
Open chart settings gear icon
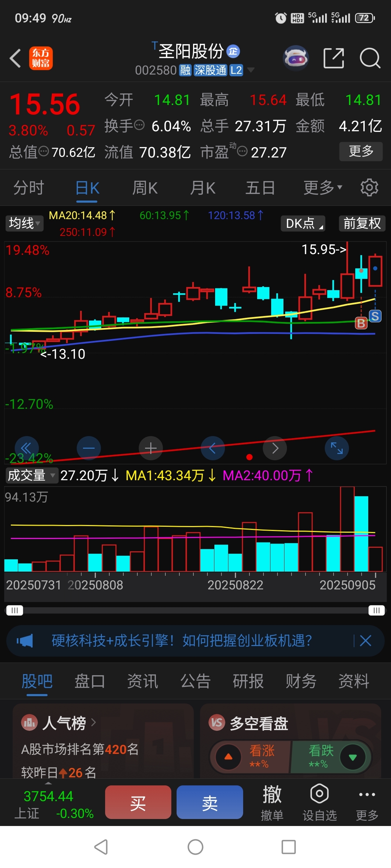point(369,188)
